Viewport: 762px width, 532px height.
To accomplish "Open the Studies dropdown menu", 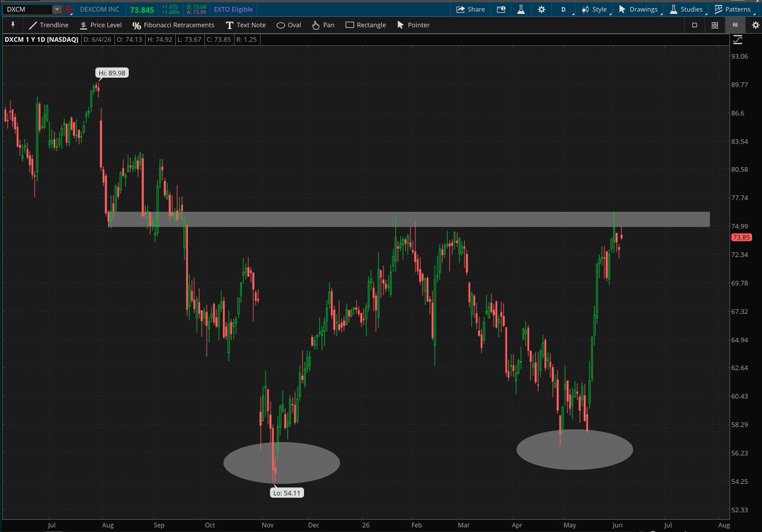I will pos(686,10).
